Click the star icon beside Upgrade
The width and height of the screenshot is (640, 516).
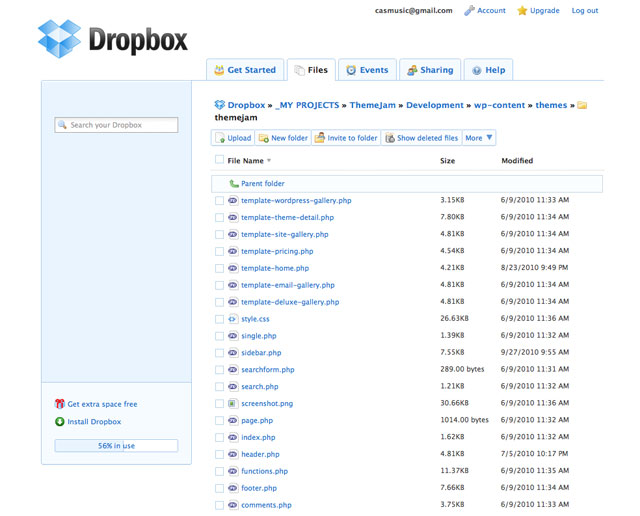tap(522, 11)
